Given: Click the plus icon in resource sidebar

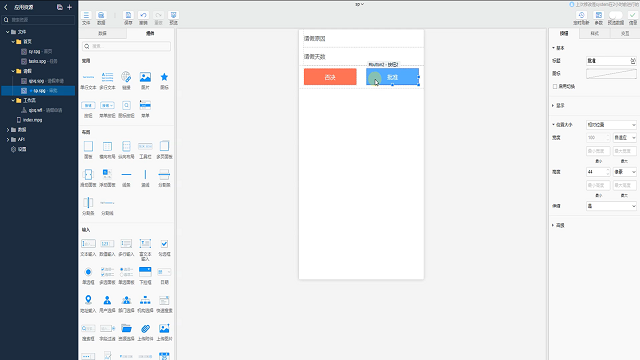Looking at the screenshot, I should [69, 7].
